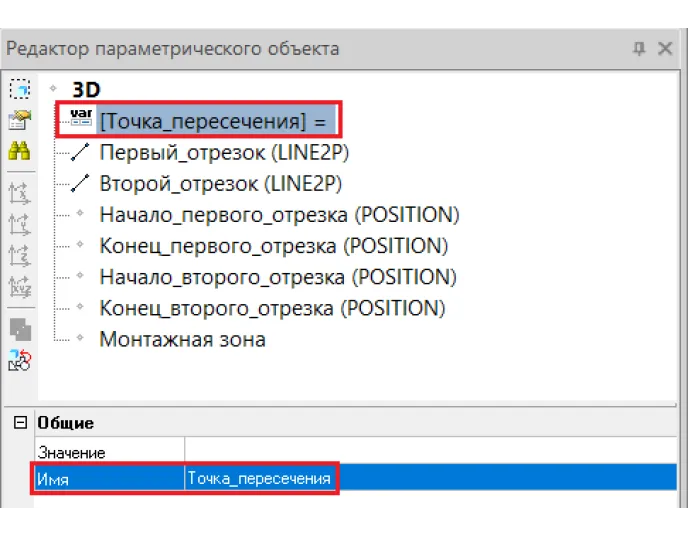Click the Значение property label
Viewport: 688px width, 537px height.
coord(72,452)
